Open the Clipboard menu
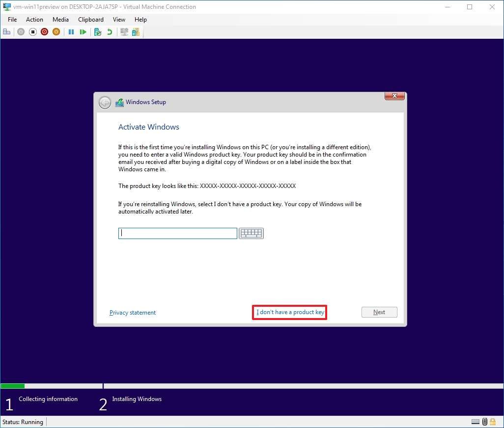504x428 pixels. [90, 20]
